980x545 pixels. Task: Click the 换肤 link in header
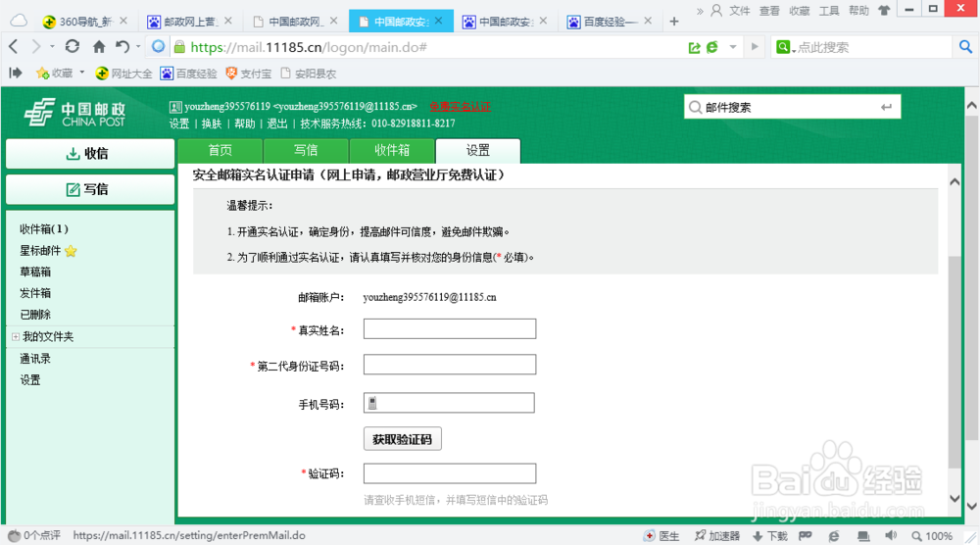[x=212, y=124]
